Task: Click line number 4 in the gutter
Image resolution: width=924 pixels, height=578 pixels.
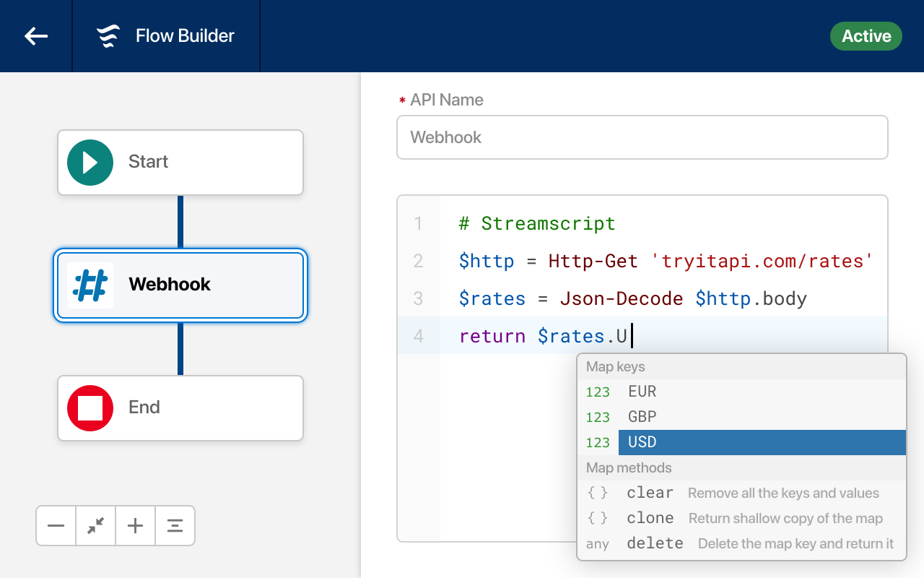Action: click(x=418, y=336)
